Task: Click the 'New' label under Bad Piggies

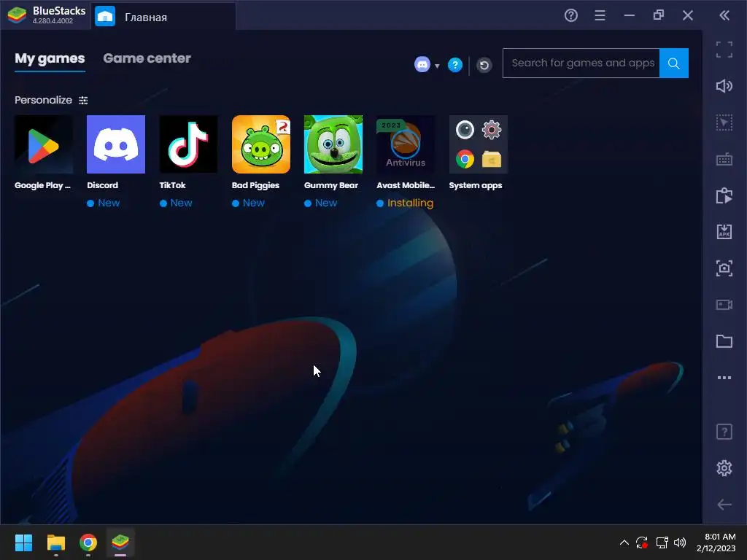Action: (x=253, y=203)
